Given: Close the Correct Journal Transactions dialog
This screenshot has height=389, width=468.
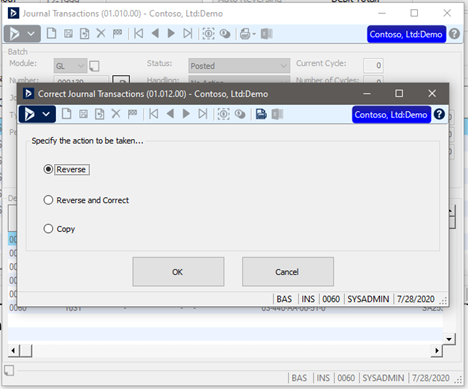Looking at the screenshot, I should [x=432, y=94].
